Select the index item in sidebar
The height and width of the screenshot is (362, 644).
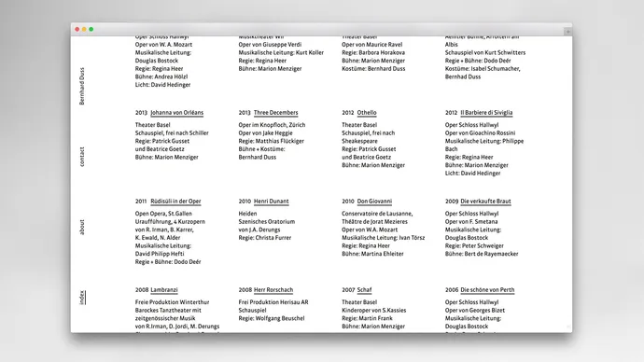(82, 298)
